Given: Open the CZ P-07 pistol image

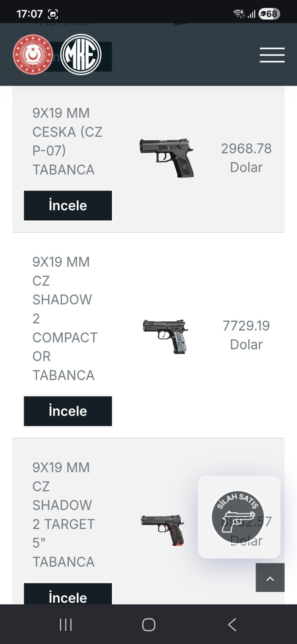Looking at the screenshot, I should coord(167,158).
